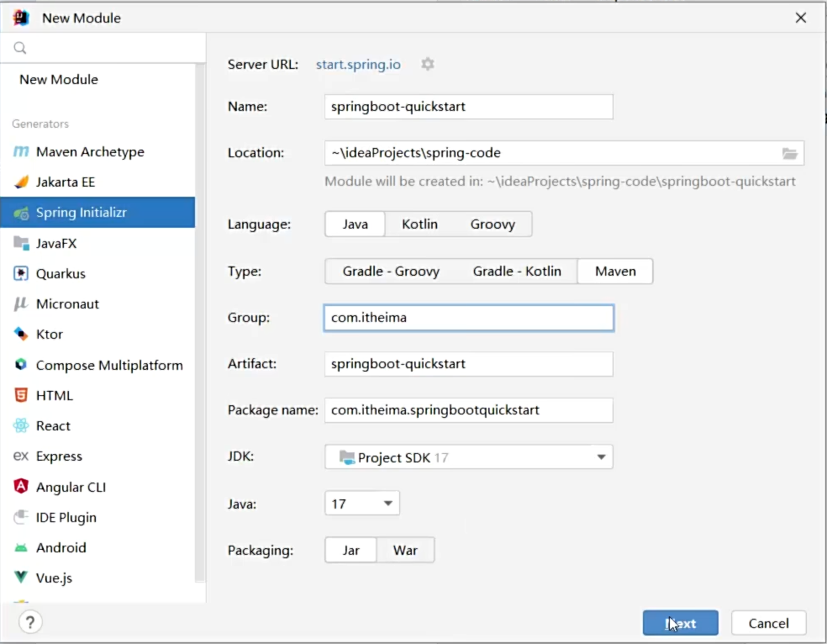
Task: Choose Gradle - Kotlin build type
Action: (x=517, y=271)
